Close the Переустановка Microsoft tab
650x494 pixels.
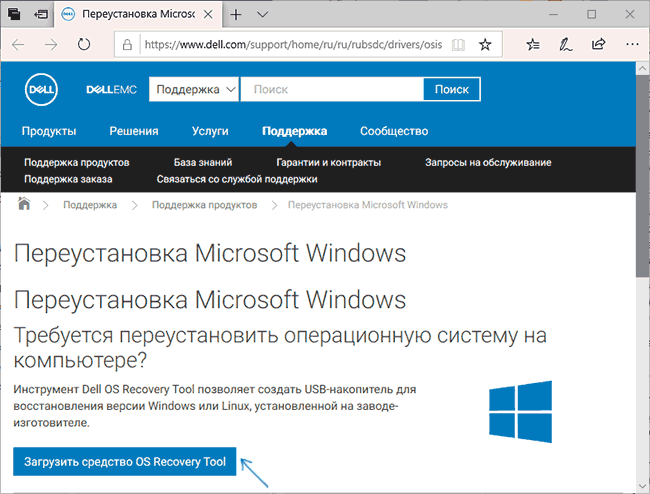207,15
